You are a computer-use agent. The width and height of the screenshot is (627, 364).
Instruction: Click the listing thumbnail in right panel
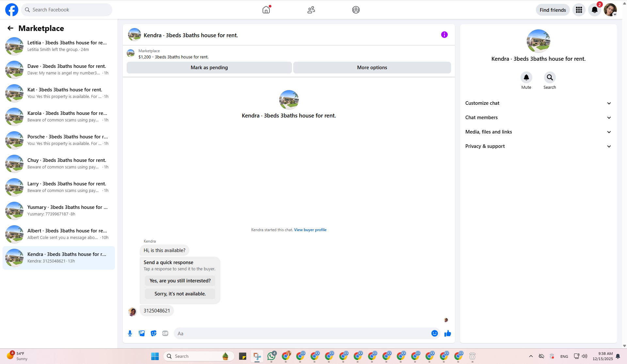pyautogui.click(x=538, y=41)
